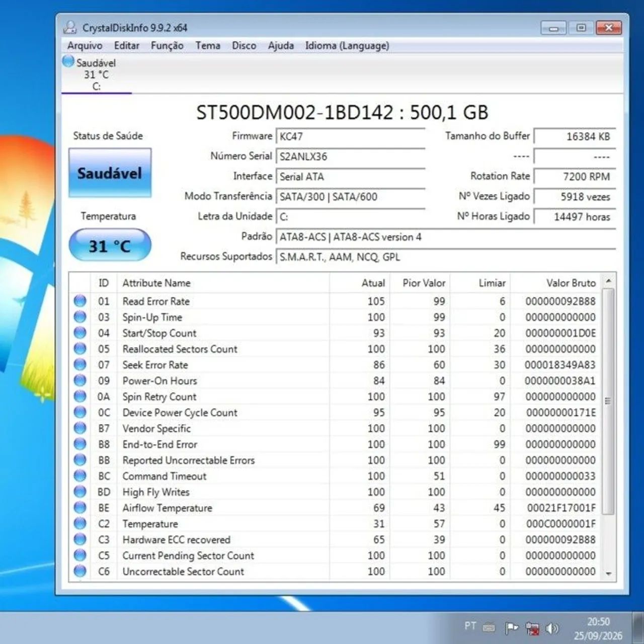Select the C: drive tab at top
The height and width of the screenshot is (644, 644).
96,74
